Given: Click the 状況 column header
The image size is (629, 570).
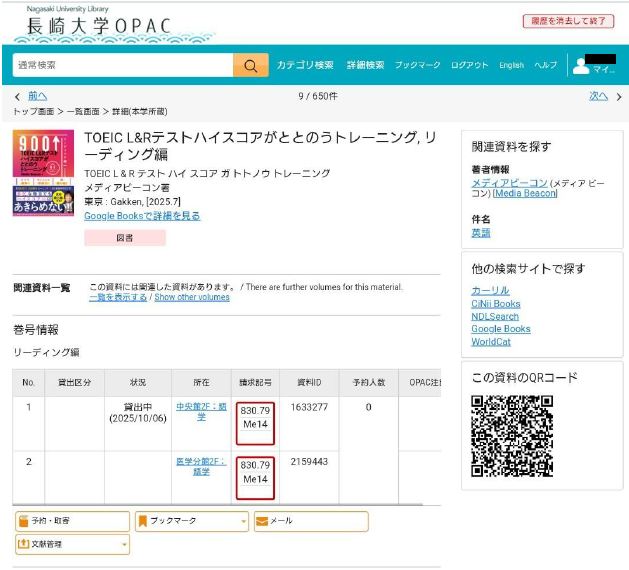Looking at the screenshot, I should 138,383.
